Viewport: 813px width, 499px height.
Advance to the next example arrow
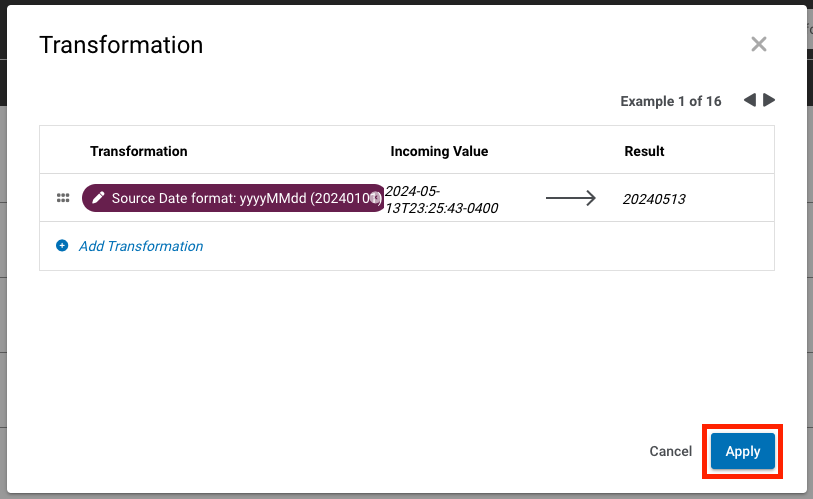pos(769,100)
